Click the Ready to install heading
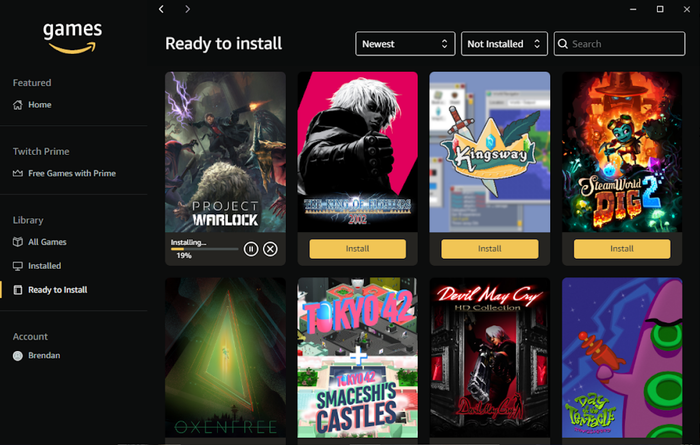700x445 pixels. click(224, 44)
